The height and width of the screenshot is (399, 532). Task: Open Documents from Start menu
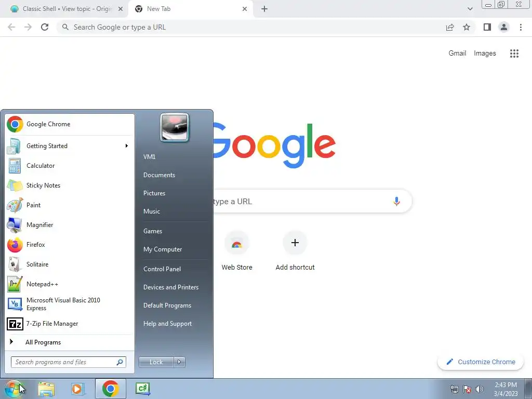point(176,175)
